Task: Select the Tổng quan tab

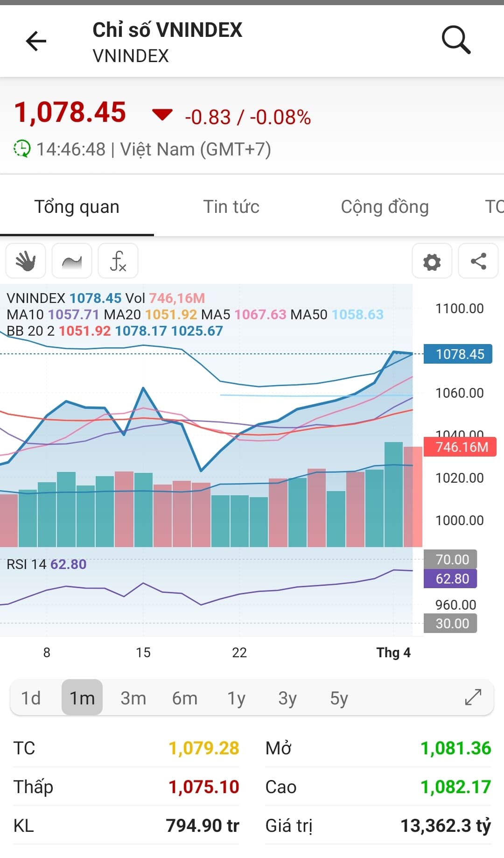Action: pyautogui.click(x=77, y=207)
